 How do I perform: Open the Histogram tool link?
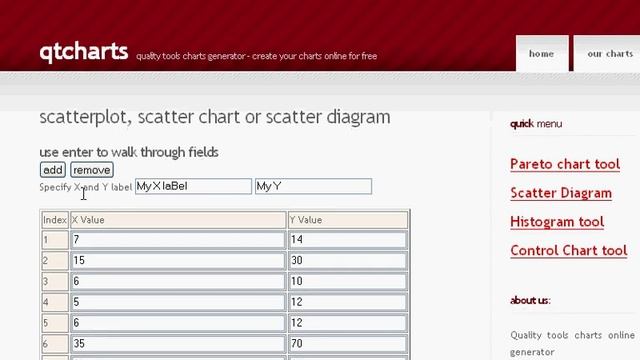[x=557, y=222]
